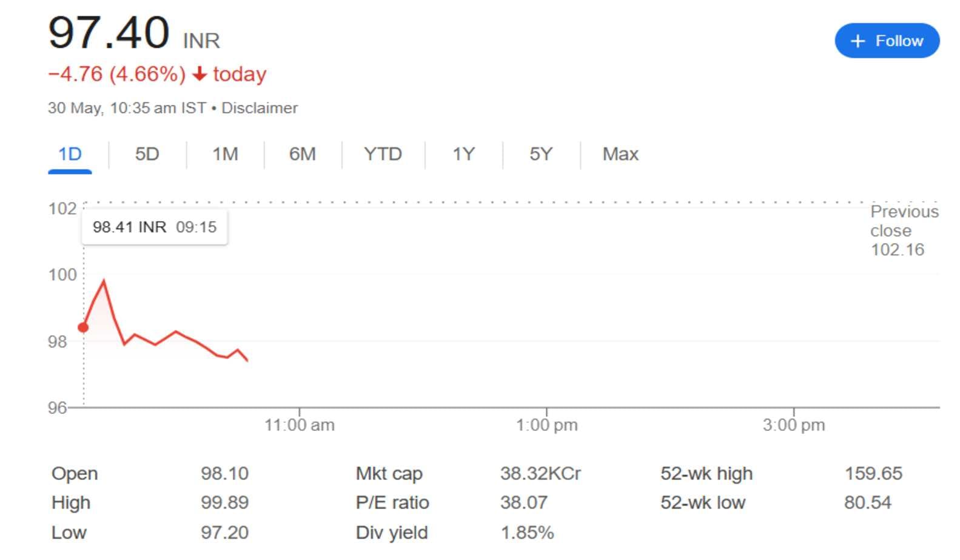Image resolution: width=960 pixels, height=560 pixels.
Task: Select the YTD chart period
Action: point(383,154)
